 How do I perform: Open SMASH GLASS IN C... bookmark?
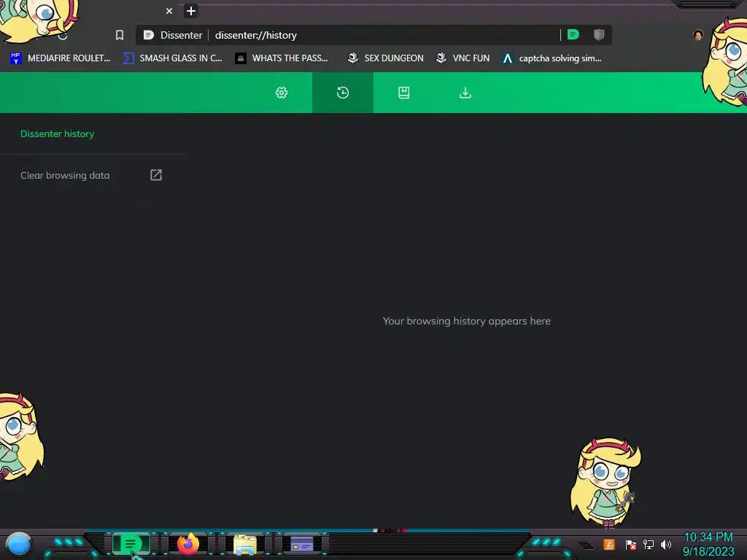tap(172, 58)
